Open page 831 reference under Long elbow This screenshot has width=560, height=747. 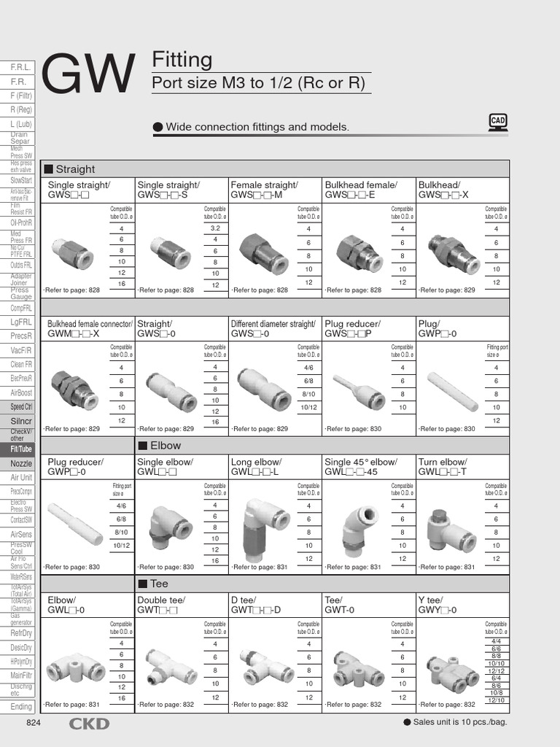click(x=260, y=567)
